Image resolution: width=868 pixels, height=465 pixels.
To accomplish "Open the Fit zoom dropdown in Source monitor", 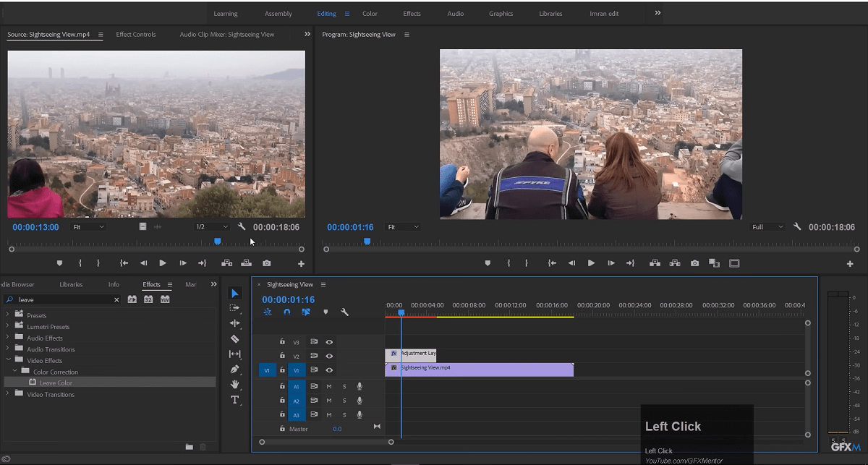I will [87, 226].
